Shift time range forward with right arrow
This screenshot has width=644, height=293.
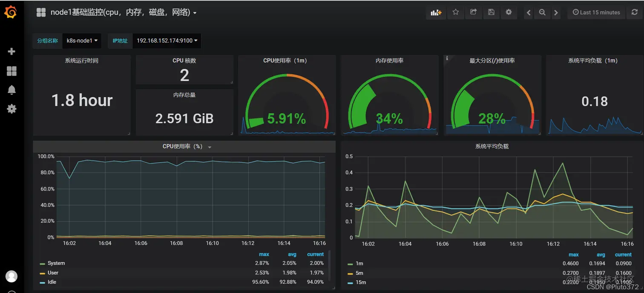(x=556, y=13)
